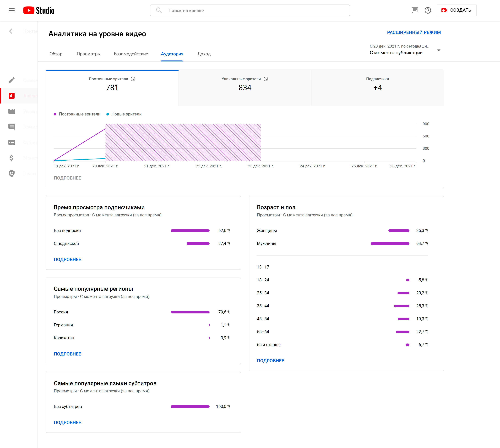The image size is (500, 448).
Task: Focus the Поиск на канале search field
Action: click(x=250, y=10)
